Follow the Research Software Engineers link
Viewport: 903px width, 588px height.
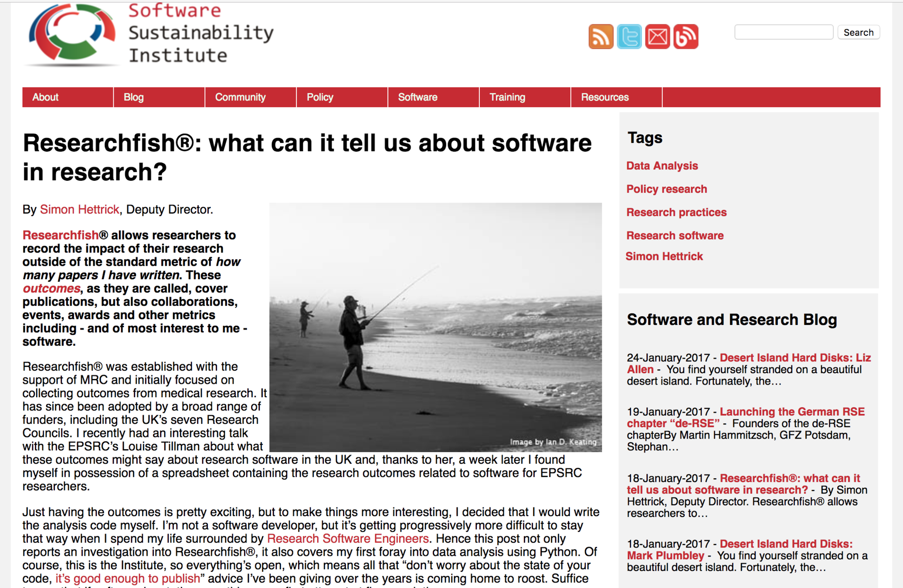[x=347, y=539]
